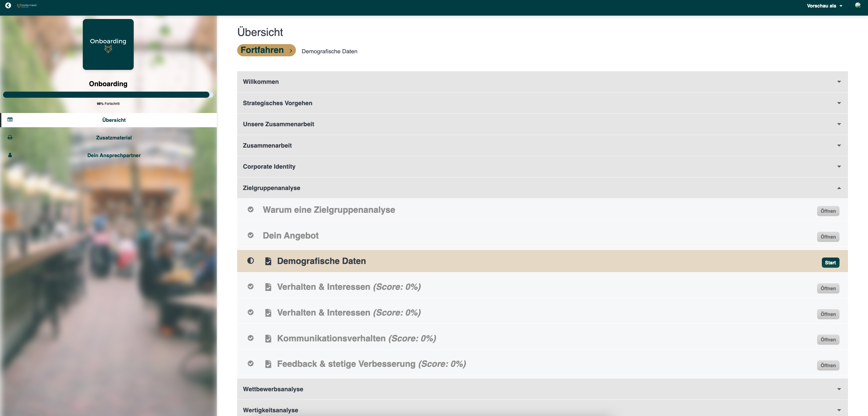Image resolution: width=868 pixels, height=416 pixels.
Task: Click the person icon beside Dein Ansprechpartner
Action: point(10,155)
